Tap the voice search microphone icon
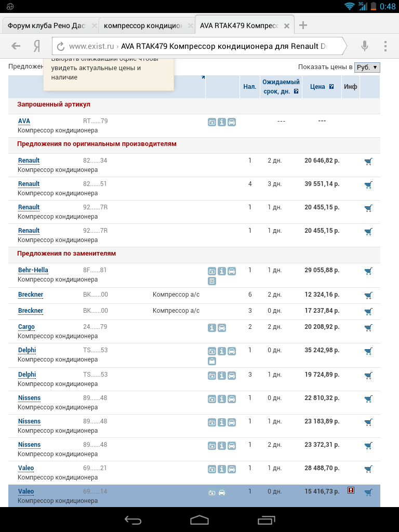Image resolution: width=399 pixels, height=532 pixels. [x=364, y=46]
